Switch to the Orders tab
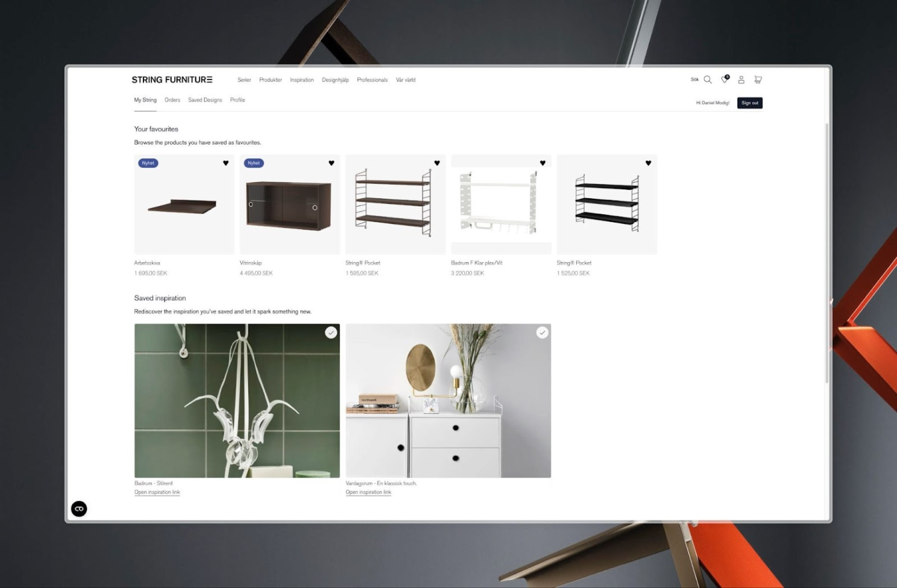This screenshot has width=897, height=588. coord(172,100)
